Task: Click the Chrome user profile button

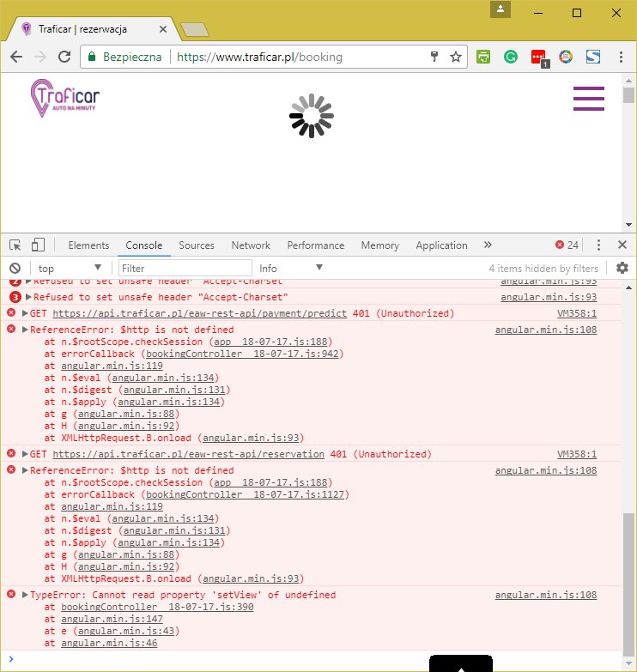Action: (500, 9)
